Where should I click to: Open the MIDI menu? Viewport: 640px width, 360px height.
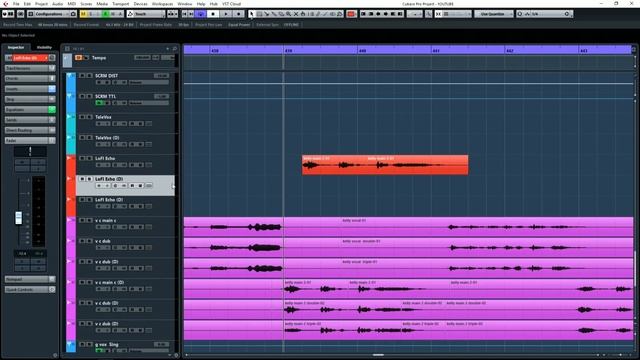click(x=71, y=4)
